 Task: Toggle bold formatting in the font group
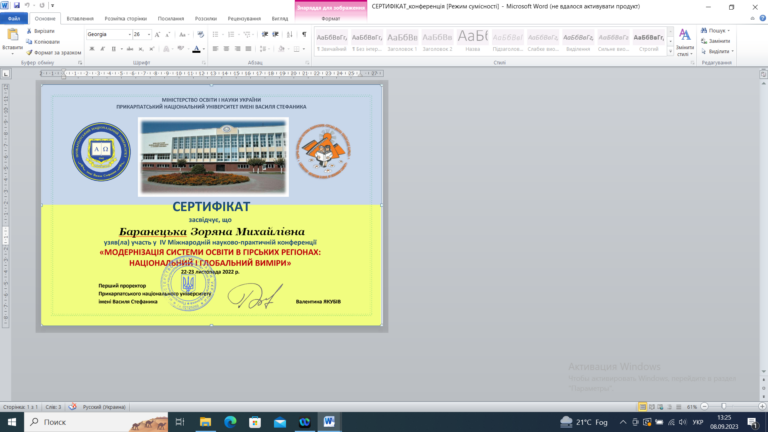pyautogui.click(x=92, y=49)
